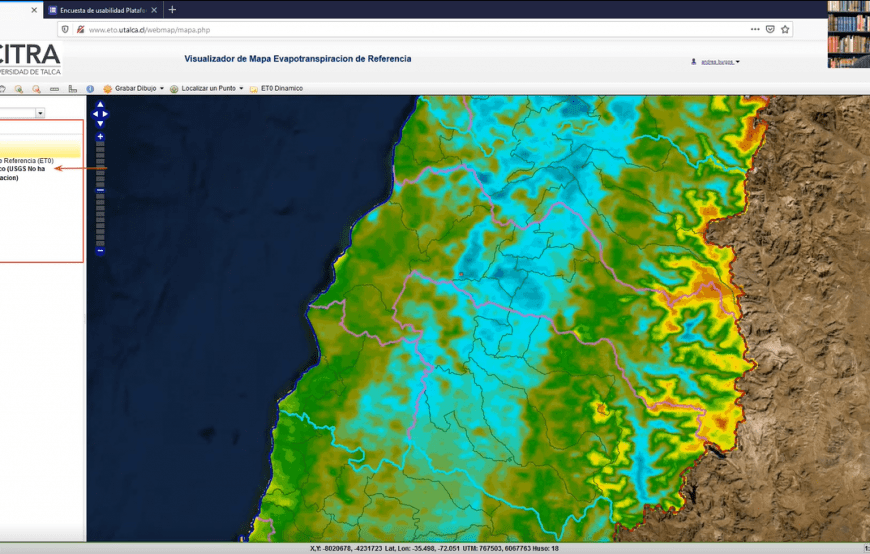Switch to Encuesta de usabilidad tab
This screenshot has width=870, height=554.
tap(100, 9)
